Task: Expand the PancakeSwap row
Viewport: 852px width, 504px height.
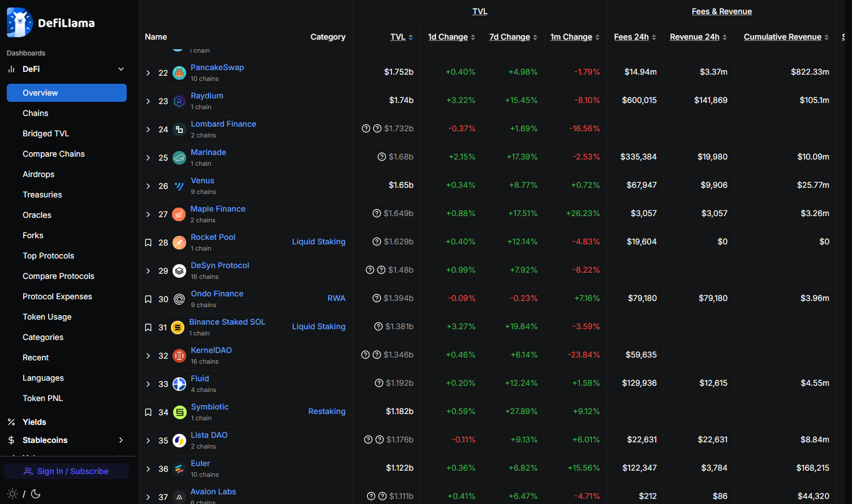Action: (148, 73)
